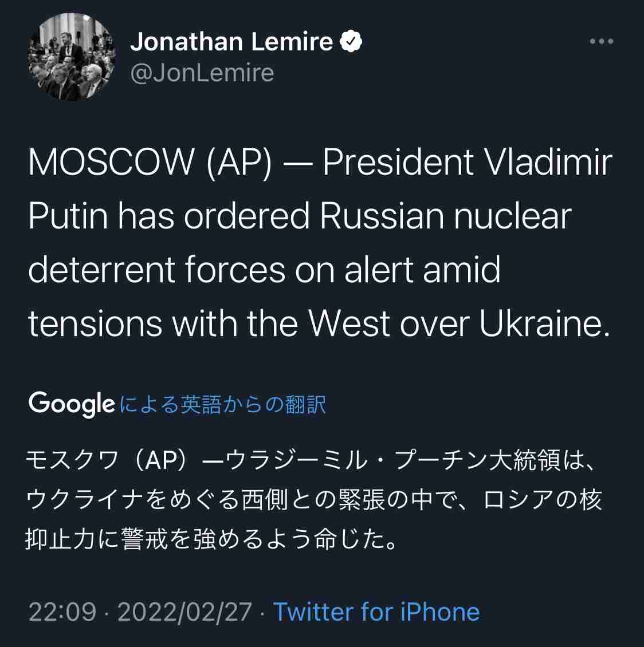Image resolution: width=644 pixels, height=647 pixels.
Task: Click the "Putin has ordered Russian nuclear" line
Action: tap(300, 216)
